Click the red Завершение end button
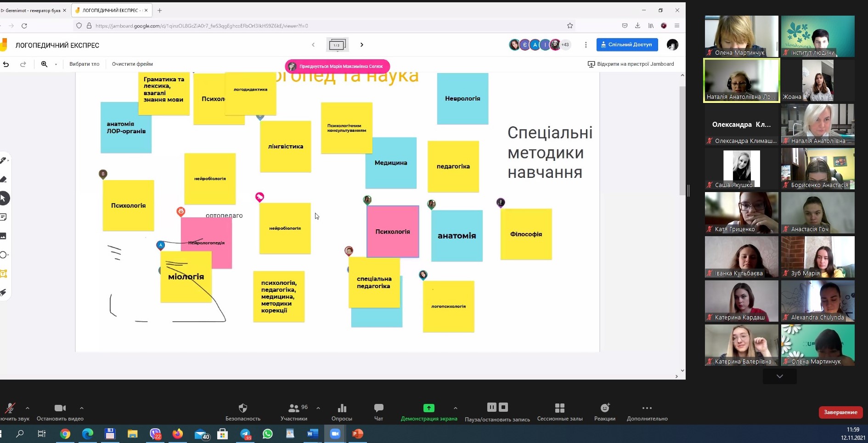 click(x=840, y=412)
